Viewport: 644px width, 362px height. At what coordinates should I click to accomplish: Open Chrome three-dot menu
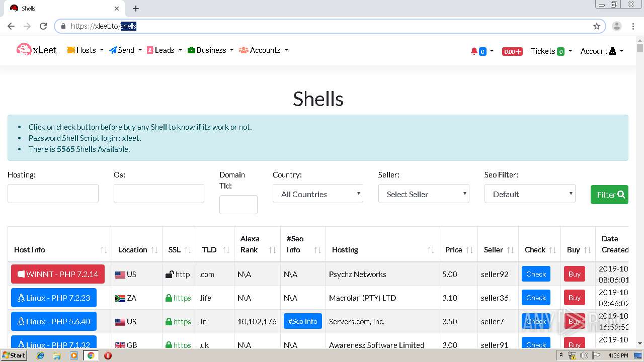tap(633, 26)
